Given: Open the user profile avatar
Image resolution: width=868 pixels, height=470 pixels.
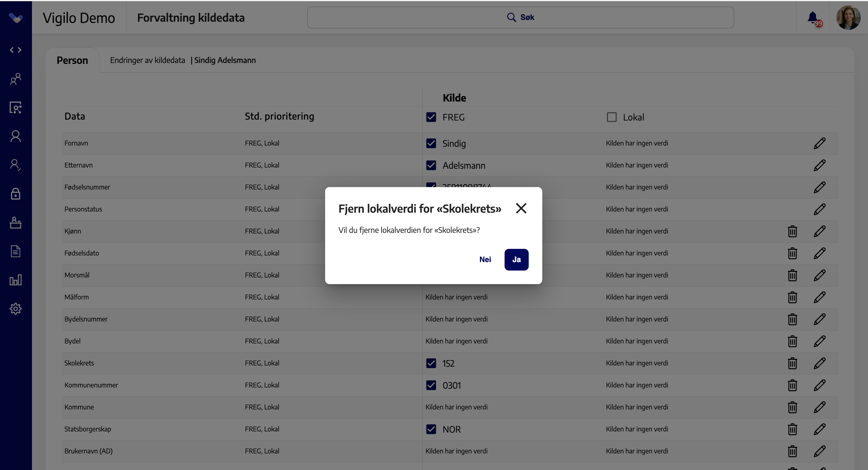Looking at the screenshot, I should click(848, 17).
